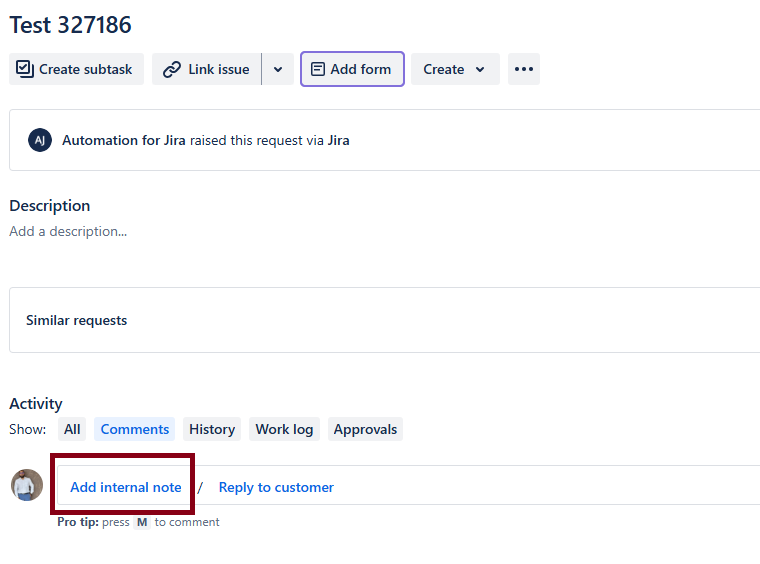This screenshot has height=564, width=760.
Task: Switch to the Work log tab
Action: pos(284,429)
